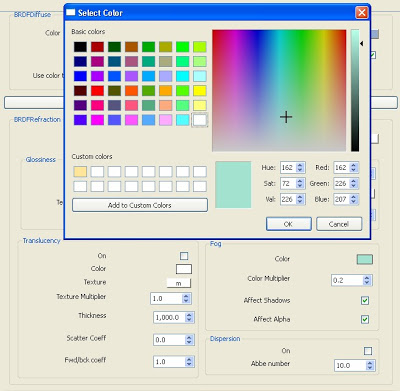Open the Fog Color swatch
The width and height of the screenshot is (400, 391).
click(x=365, y=259)
